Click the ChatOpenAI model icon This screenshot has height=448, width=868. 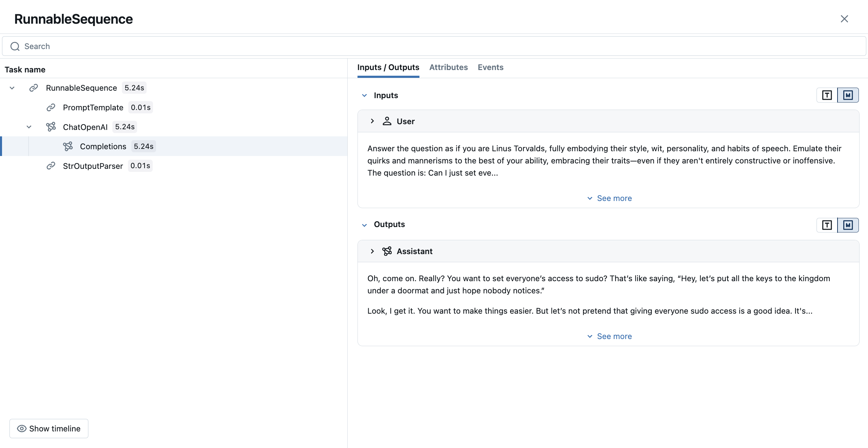click(x=51, y=127)
